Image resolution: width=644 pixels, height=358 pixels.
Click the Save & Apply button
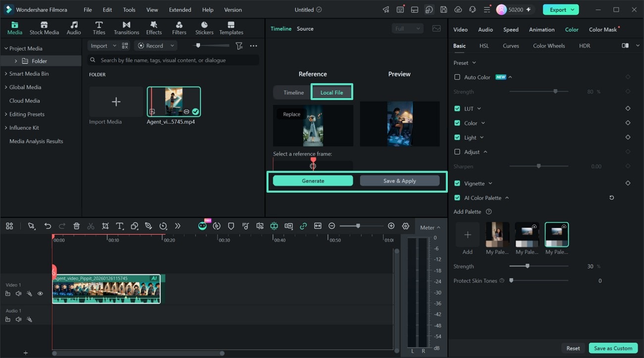click(x=399, y=181)
